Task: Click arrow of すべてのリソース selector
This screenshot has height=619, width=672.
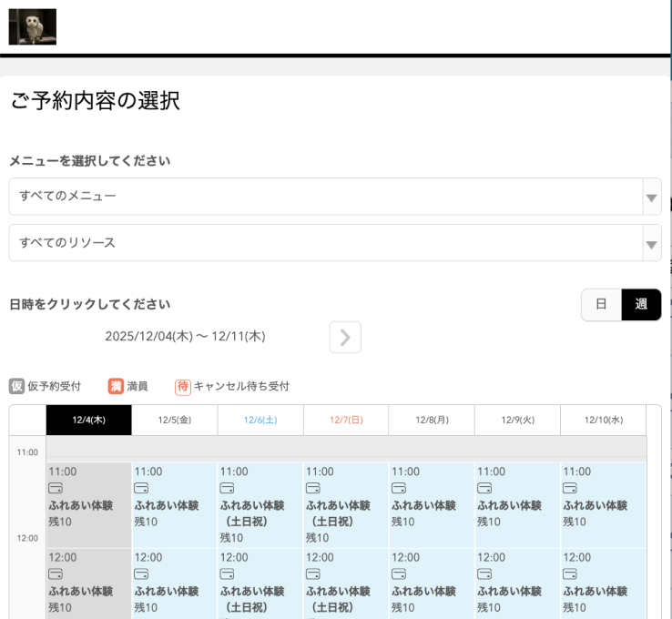Action: (x=651, y=244)
